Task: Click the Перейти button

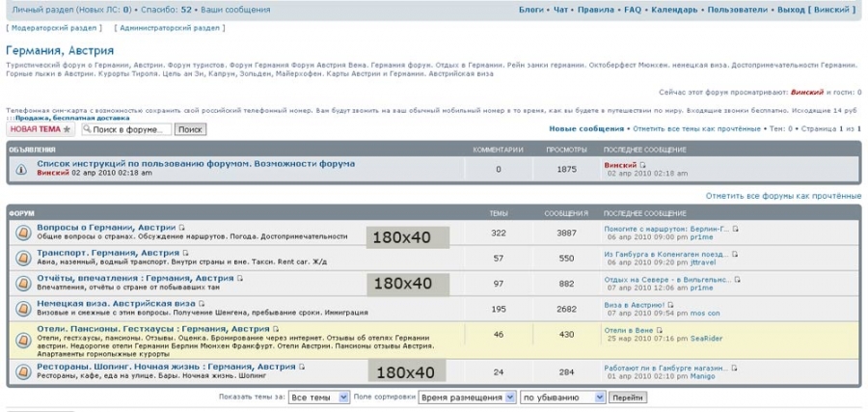Action: coord(628,398)
